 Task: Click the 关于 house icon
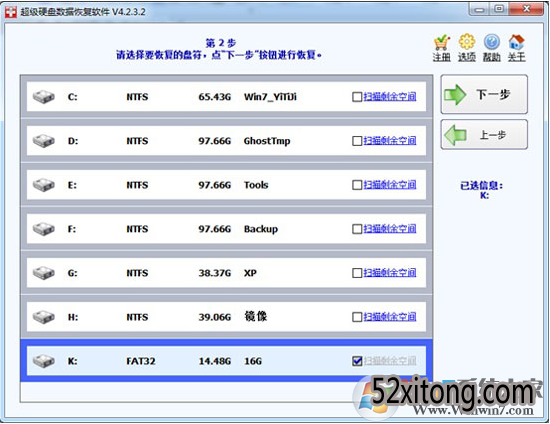[517, 42]
